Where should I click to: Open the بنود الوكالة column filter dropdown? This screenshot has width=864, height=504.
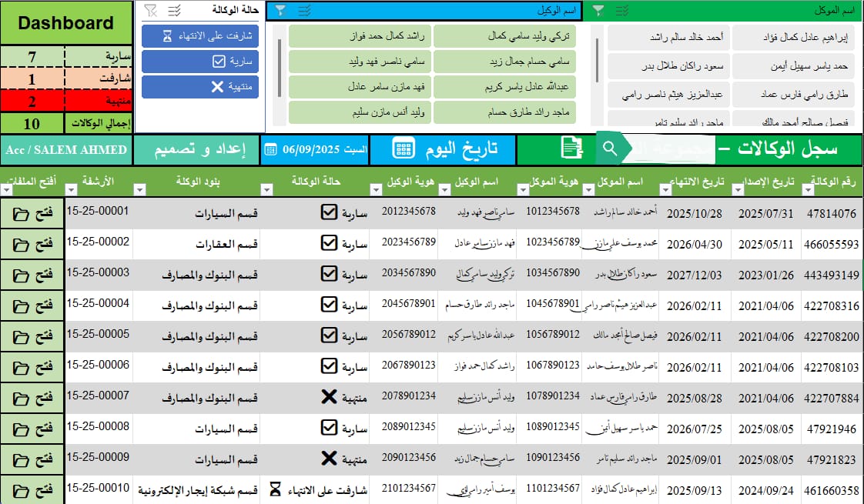pos(140,190)
